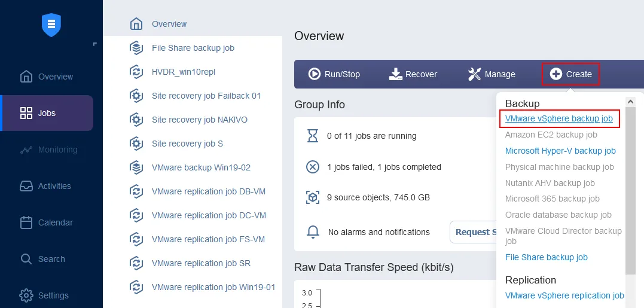644x308 pixels.
Task: Click the Recover download icon
Action: 395,74
